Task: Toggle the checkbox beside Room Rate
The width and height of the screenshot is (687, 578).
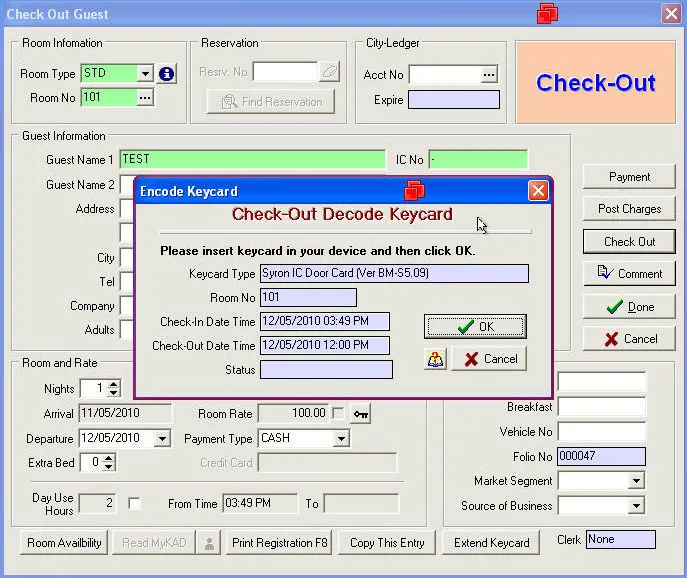Action: (x=338, y=413)
